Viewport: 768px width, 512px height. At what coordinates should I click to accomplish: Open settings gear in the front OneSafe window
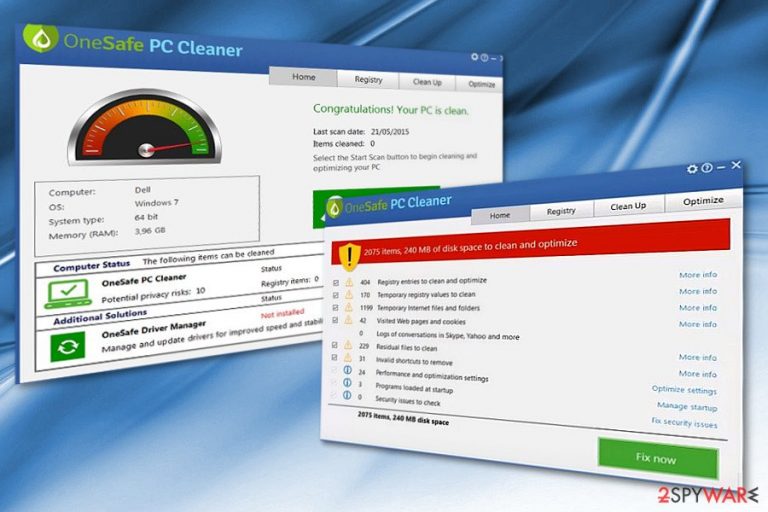(x=692, y=169)
